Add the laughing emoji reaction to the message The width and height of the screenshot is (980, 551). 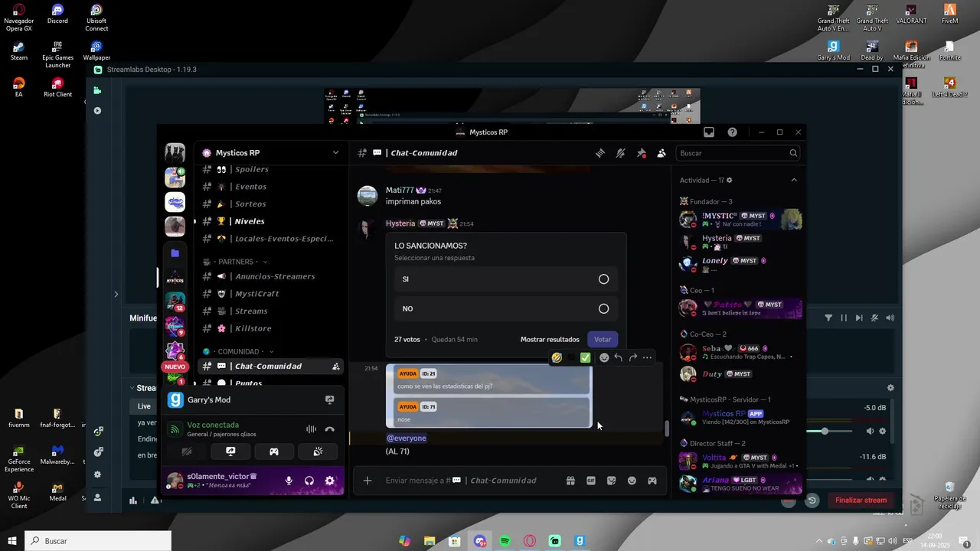[x=557, y=357]
